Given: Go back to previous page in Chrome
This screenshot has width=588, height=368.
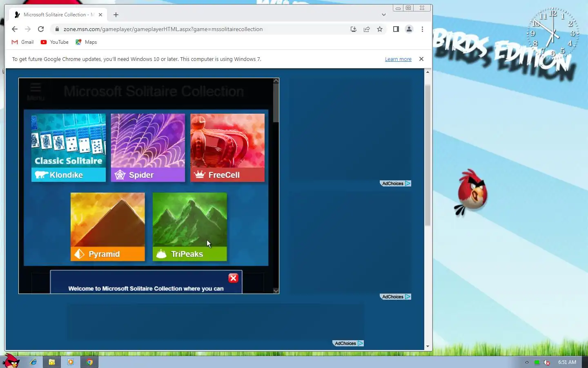Looking at the screenshot, I should pyautogui.click(x=15, y=29).
